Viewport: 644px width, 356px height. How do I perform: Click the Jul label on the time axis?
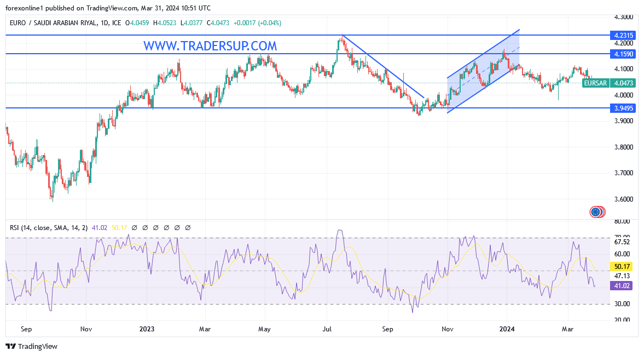[327, 329]
